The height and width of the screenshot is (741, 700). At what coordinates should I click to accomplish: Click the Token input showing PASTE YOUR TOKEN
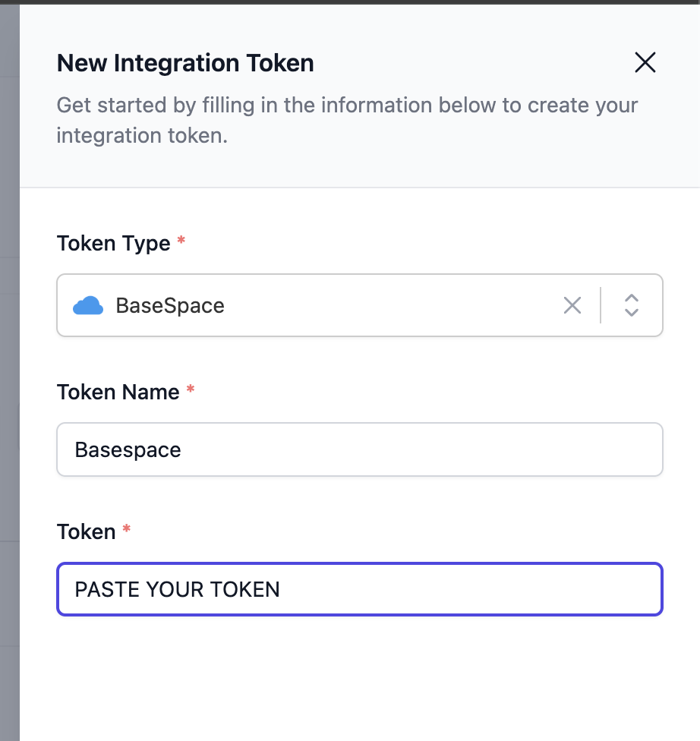359,589
